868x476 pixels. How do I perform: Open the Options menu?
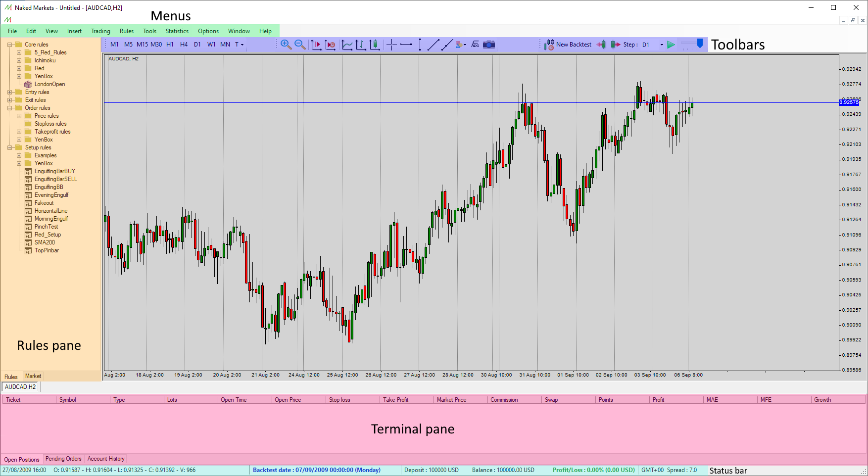click(208, 31)
